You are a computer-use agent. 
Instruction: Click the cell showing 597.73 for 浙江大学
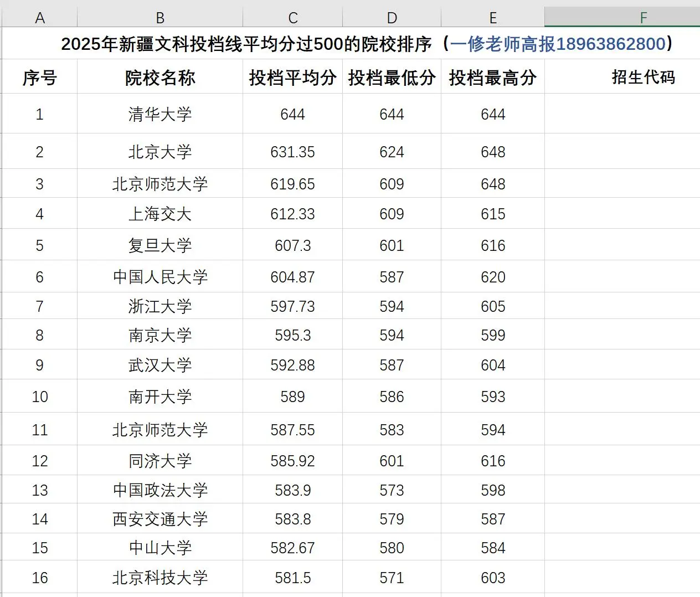pyautogui.click(x=292, y=306)
